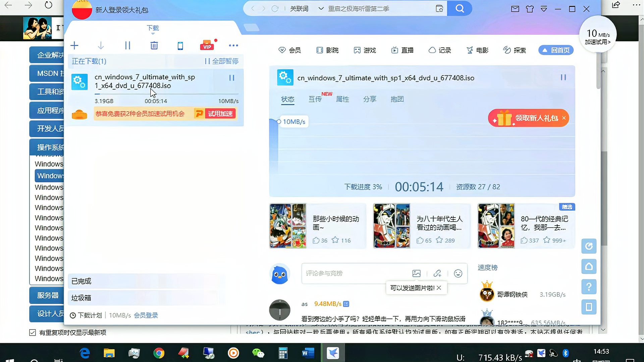Image resolution: width=644 pixels, height=362 pixels.
Task: Open the 80一代的经典记忆 video card
Action: coord(526,226)
